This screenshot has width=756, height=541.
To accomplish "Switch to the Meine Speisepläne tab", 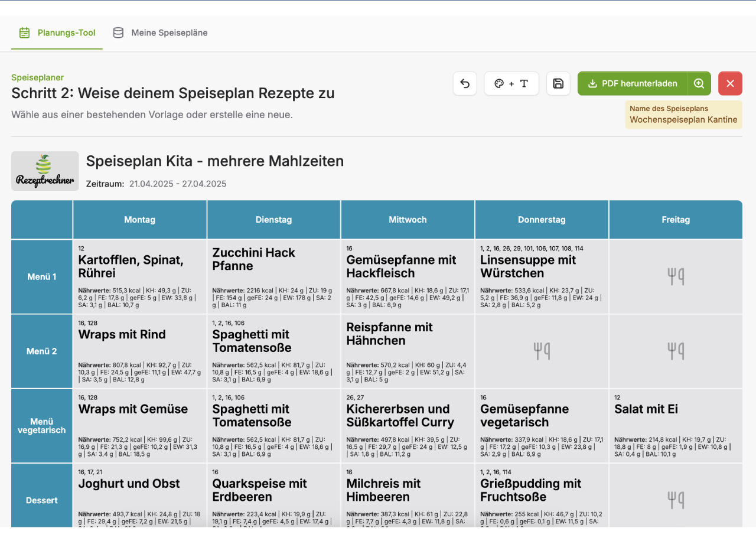I will (x=161, y=33).
